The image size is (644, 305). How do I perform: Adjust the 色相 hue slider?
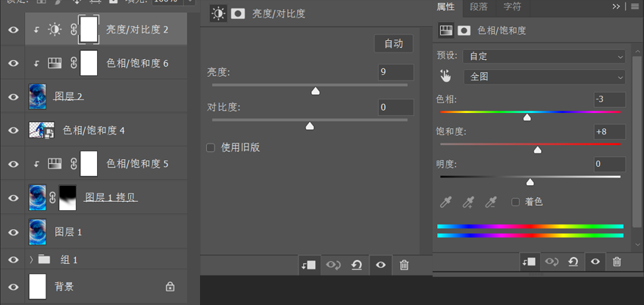[x=527, y=118]
